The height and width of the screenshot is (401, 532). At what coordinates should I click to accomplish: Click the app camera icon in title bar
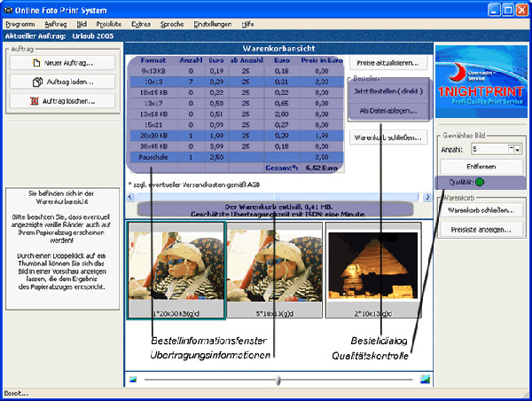coord(8,10)
